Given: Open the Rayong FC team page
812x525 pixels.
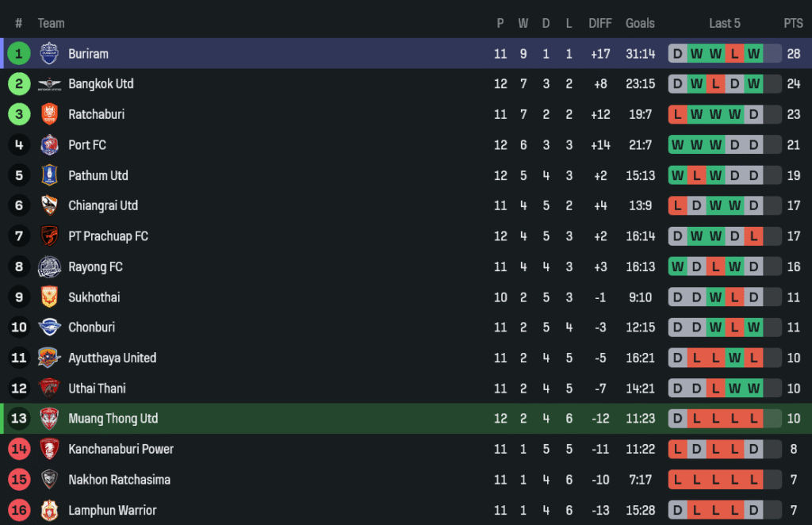Looking at the screenshot, I should tap(95, 266).
